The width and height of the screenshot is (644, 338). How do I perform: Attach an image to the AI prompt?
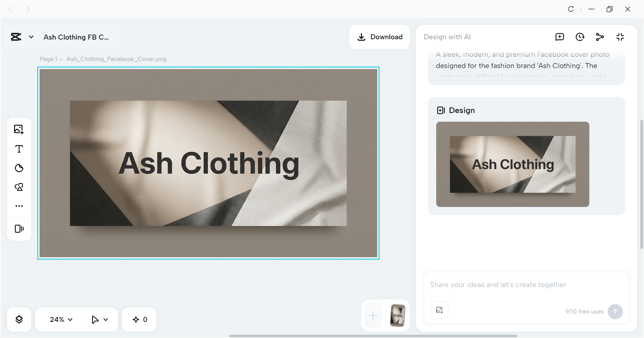[x=439, y=309]
